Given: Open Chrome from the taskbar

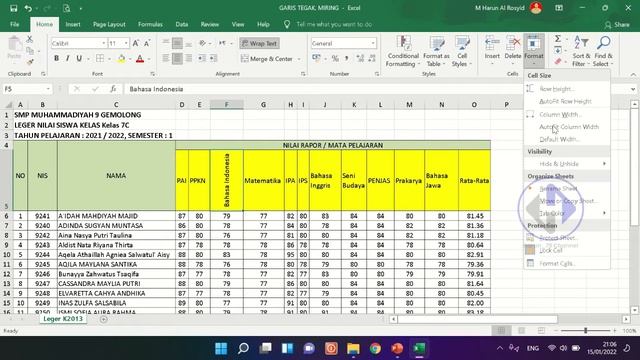Looking at the screenshot, I should pos(375,348).
